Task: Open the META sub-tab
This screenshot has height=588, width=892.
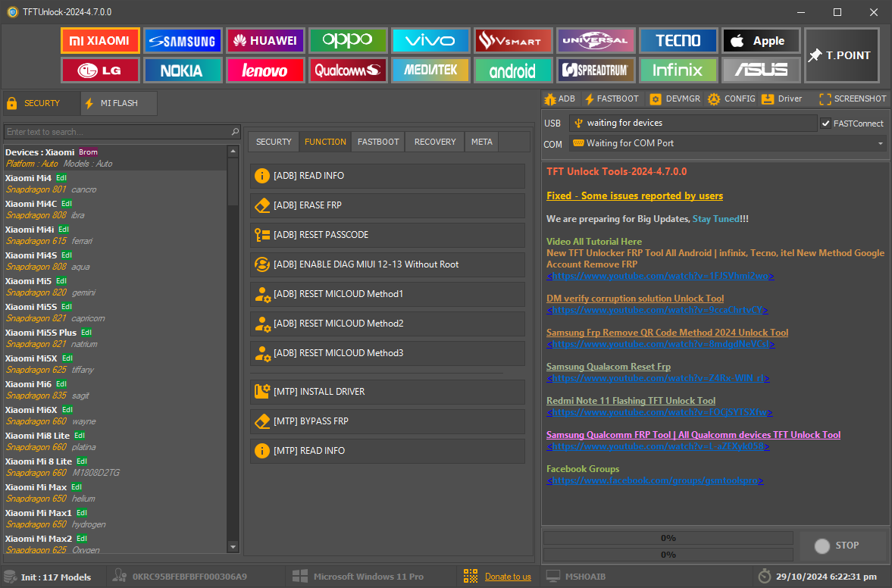Action: [x=482, y=142]
